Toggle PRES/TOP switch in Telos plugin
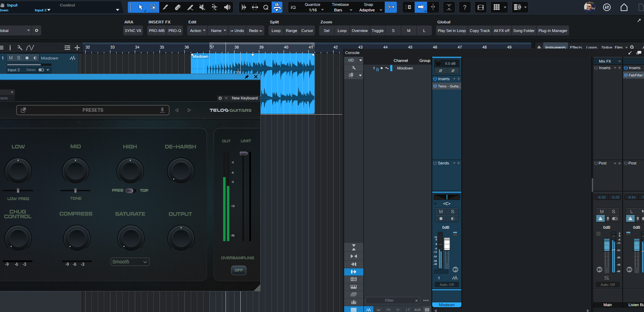 131,191
